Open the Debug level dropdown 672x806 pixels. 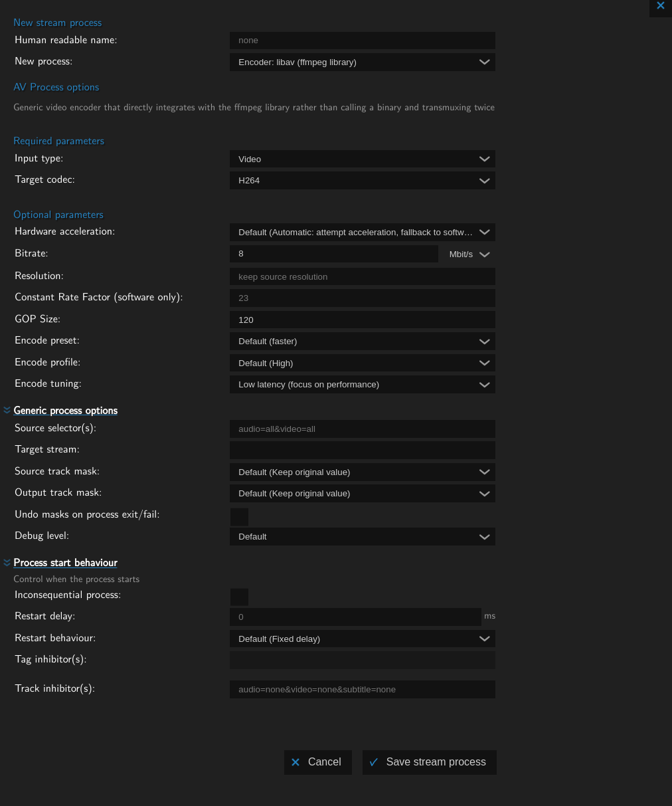[x=362, y=537]
